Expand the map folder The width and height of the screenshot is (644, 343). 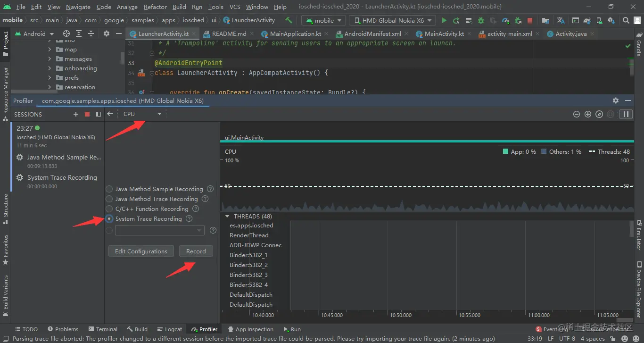(50, 50)
